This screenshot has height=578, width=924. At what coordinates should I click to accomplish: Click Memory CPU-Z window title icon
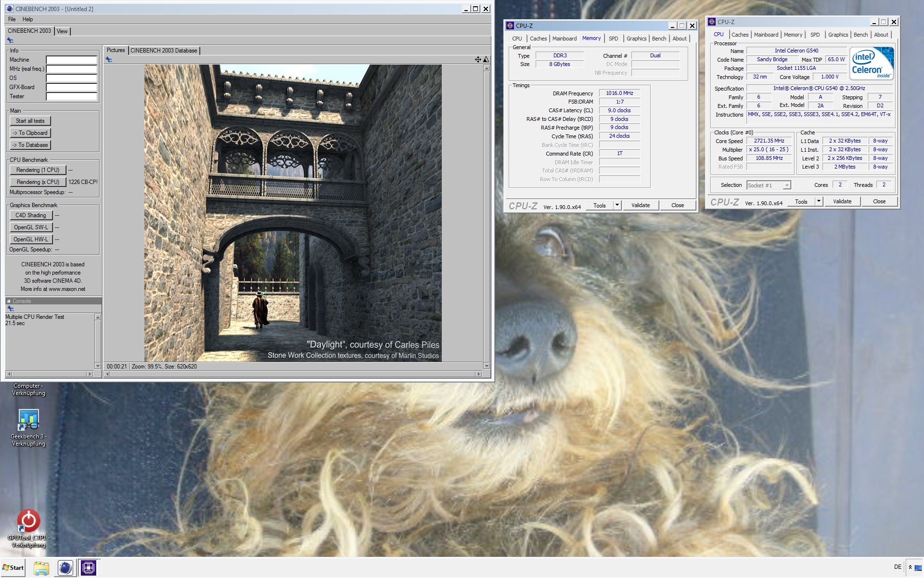[x=510, y=26]
